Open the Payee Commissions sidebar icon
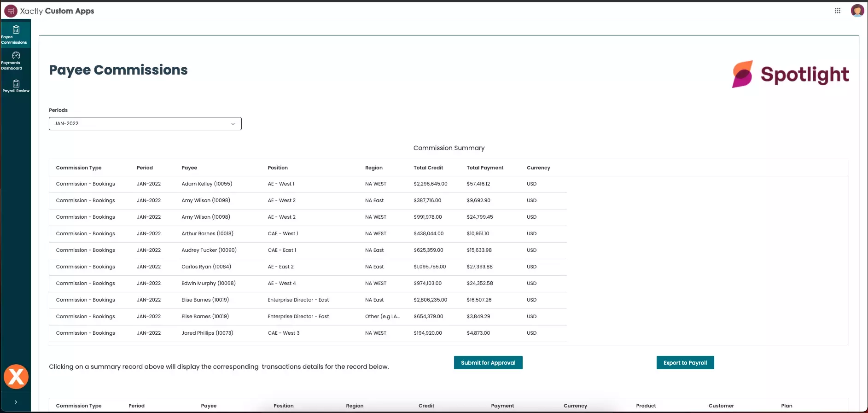 16,35
